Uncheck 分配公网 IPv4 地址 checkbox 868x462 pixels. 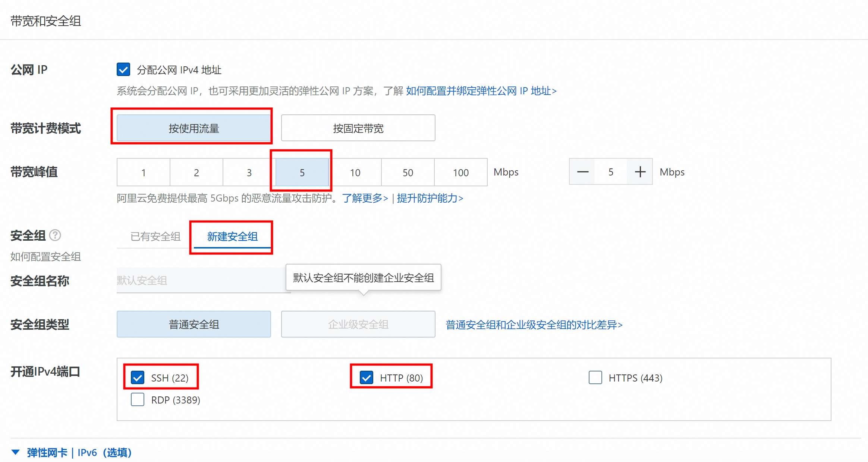pyautogui.click(x=123, y=69)
